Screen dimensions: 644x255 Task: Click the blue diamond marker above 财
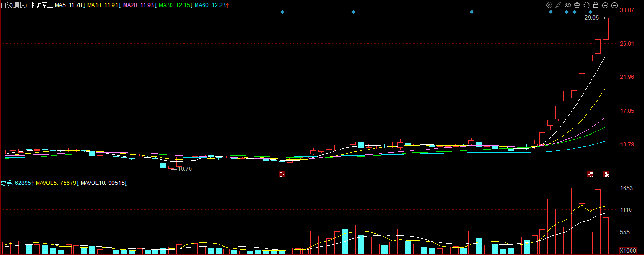pyautogui.click(x=282, y=12)
